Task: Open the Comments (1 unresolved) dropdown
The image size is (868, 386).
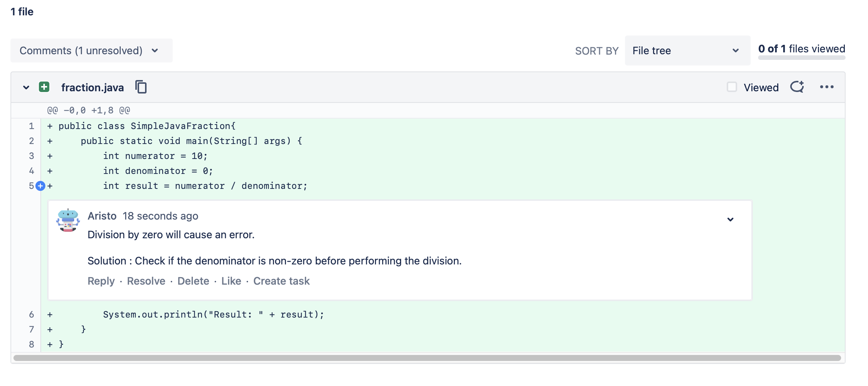Action: (x=91, y=50)
